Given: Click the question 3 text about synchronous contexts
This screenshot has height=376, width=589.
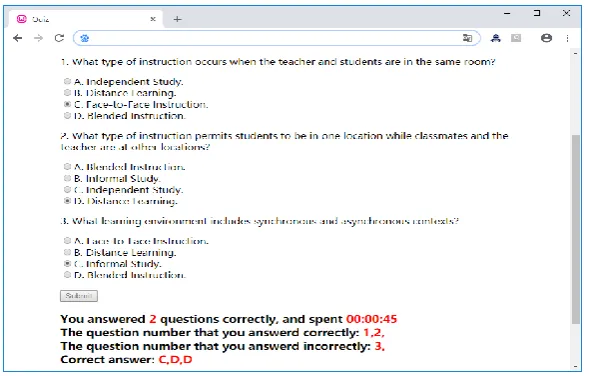Looking at the screenshot, I should click(x=260, y=221).
